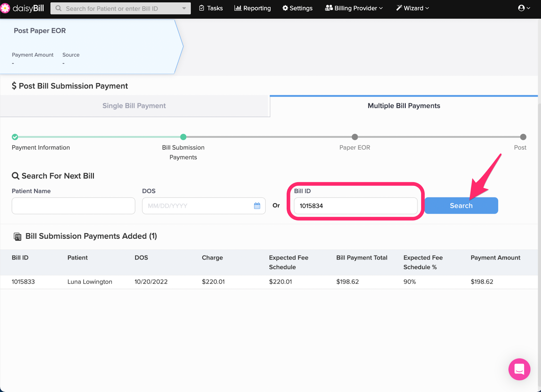
Task: Click the DOS value 10/20/2022
Action: coord(151,282)
